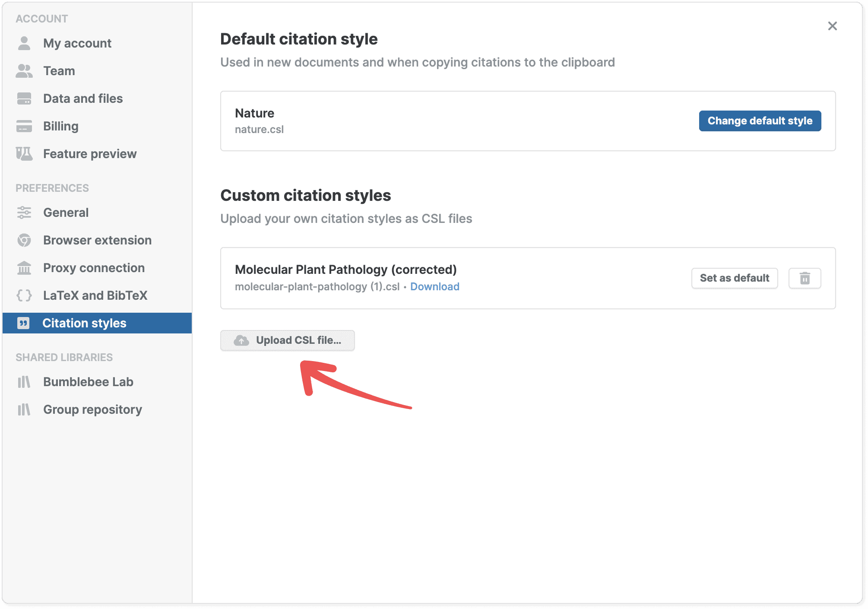Viewport: 868px width, 609px height.
Task: Click the Data and files storage icon
Action: (24, 98)
